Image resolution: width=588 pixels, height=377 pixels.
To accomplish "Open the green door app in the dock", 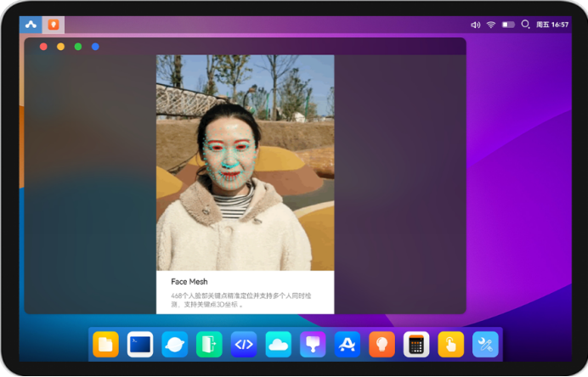I will (209, 344).
